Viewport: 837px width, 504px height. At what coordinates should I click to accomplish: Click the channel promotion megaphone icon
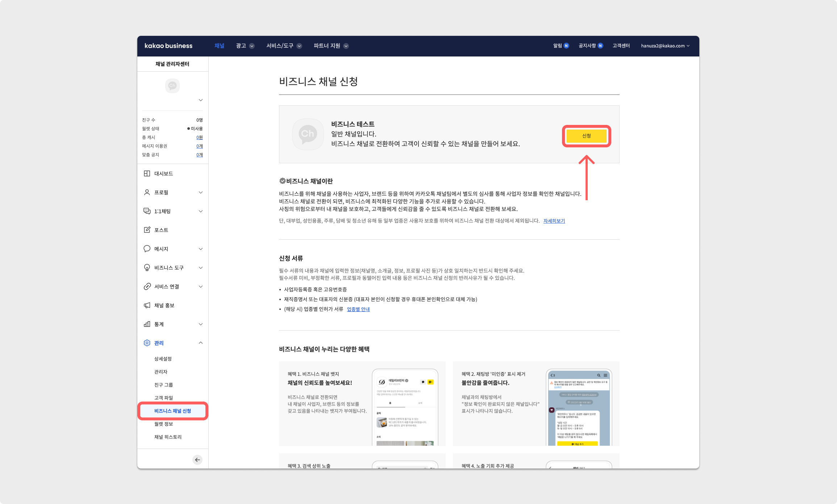pos(147,305)
